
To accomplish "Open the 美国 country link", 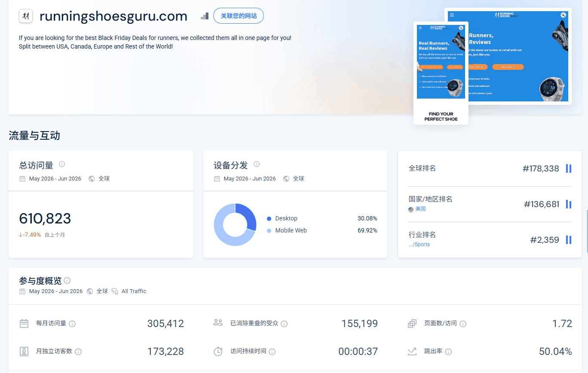I will click(420, 209).
